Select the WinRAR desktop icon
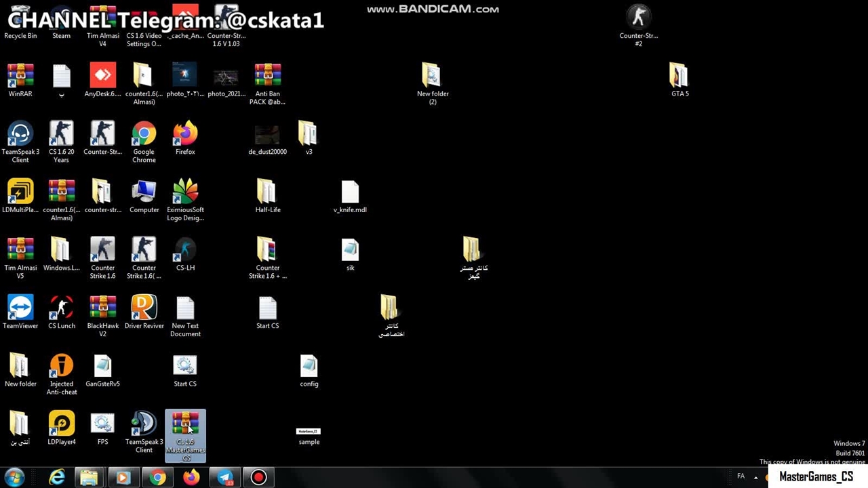Viewport: 868px width, 488px height. pos(20,77)
